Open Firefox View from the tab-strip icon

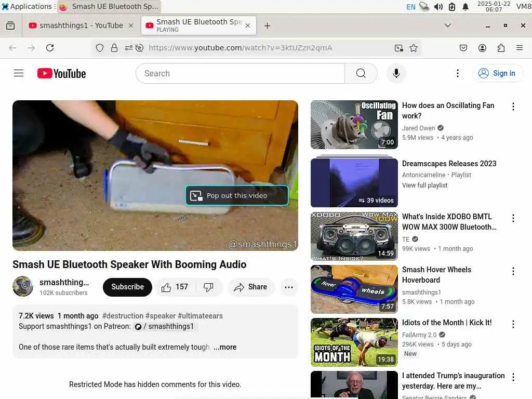[10, 26]
